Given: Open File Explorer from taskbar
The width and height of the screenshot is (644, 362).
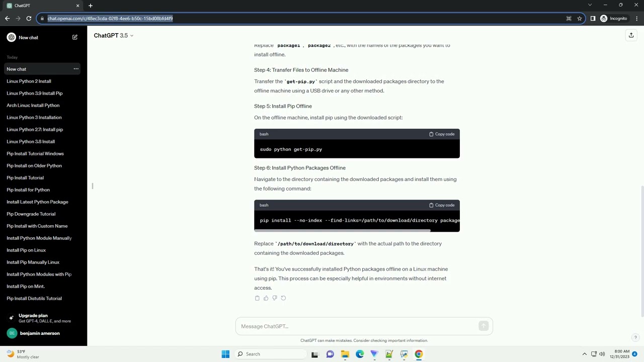Looking at the screenshot, I should (x=345, y=354).
